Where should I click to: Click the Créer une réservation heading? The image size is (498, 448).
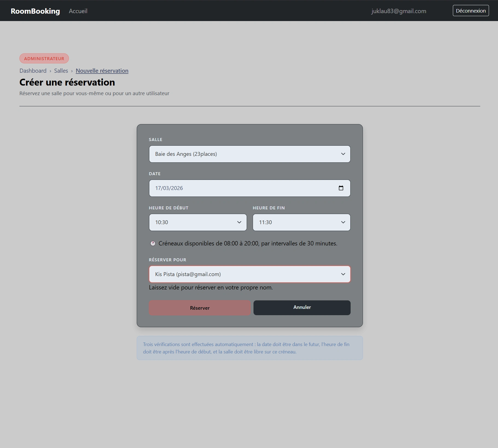click(67, 82)
